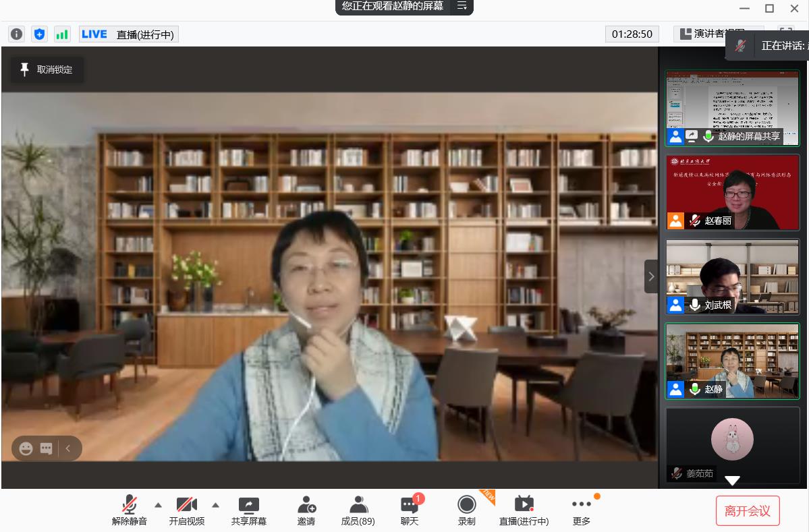Unmute the microphone (解除静音)
Image resolution: width=809 pixels, height=532 pixels.
[x=130, y=510]
